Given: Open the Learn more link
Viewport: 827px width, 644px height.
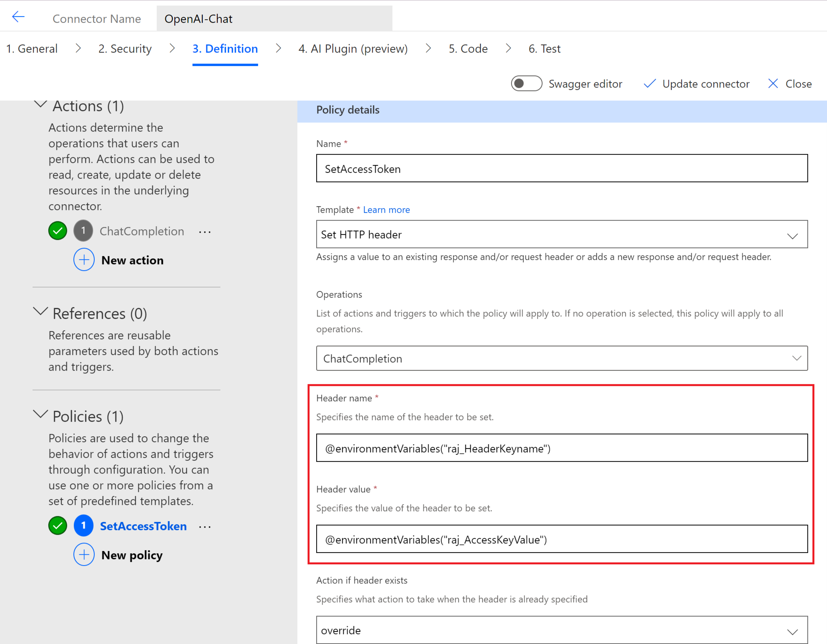Looking at the screenshot, I should [x=386, y=210].
